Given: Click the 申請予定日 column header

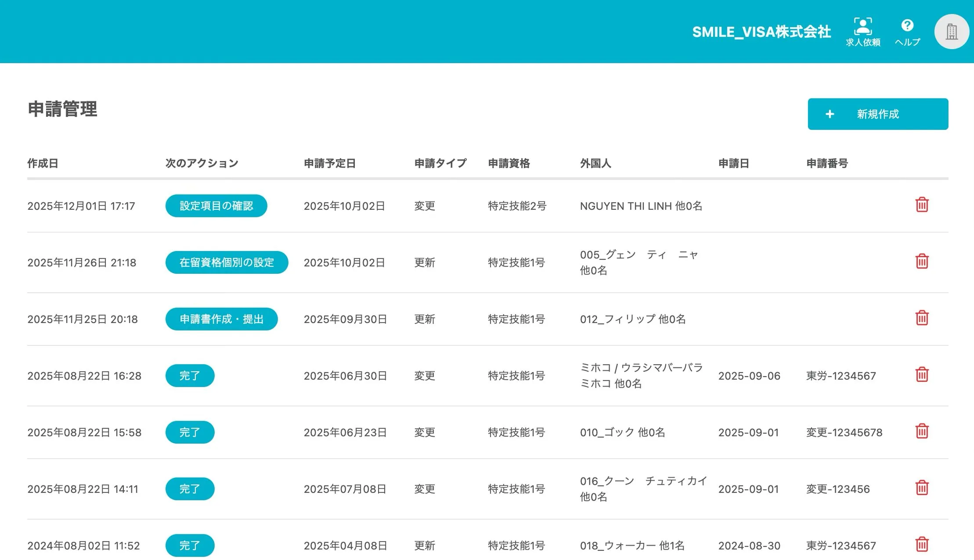Looking at the screenshot, I should 329,163.
